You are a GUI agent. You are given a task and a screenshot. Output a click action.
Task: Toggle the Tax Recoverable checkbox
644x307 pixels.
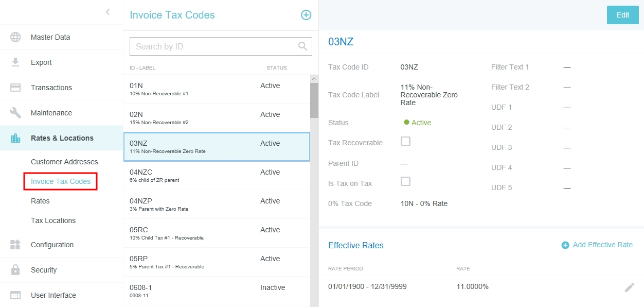point(405,141)
